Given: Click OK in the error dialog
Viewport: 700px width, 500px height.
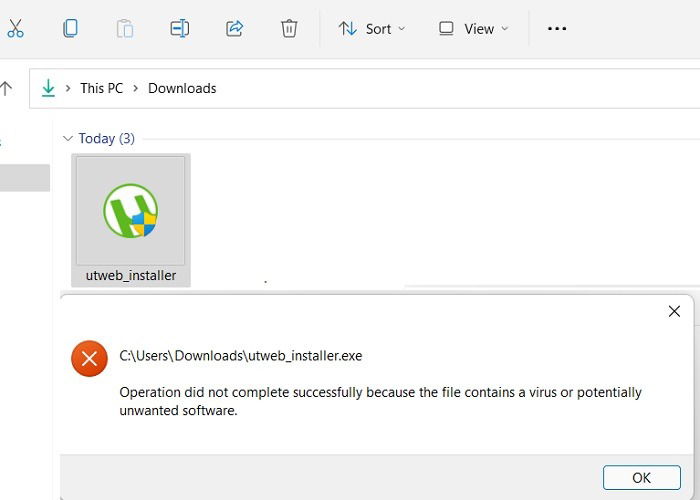Looking at the screenshot, I should pyautogui.click(x=642, y=478).
